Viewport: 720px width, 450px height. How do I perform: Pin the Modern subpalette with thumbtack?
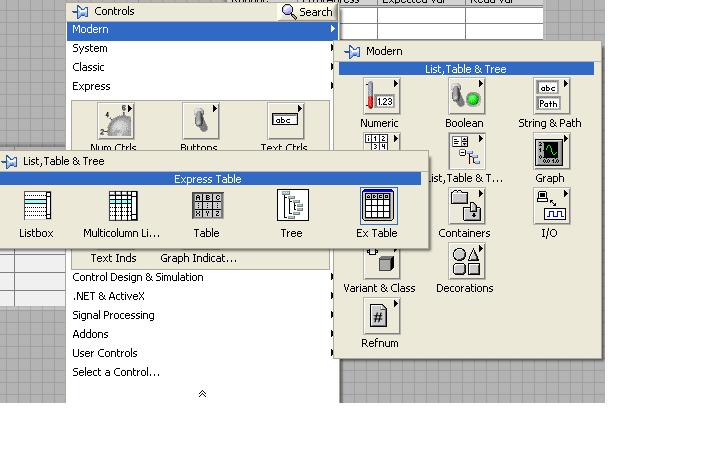click(352, 51)
